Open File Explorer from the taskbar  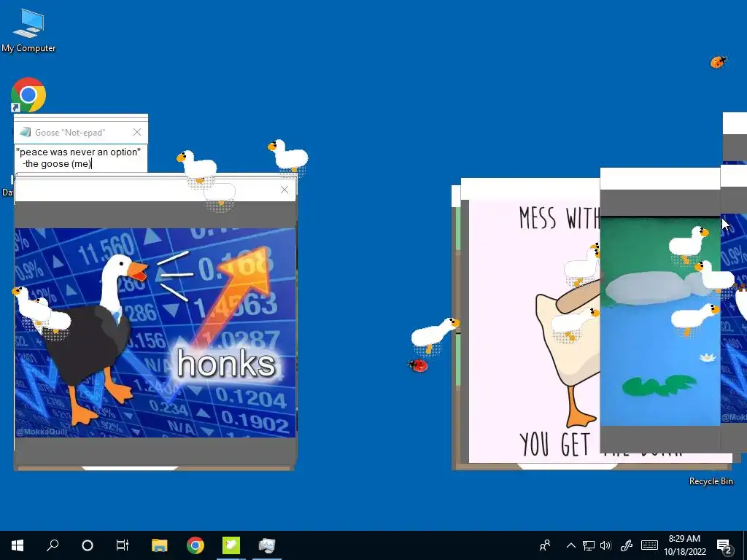[x=160, y=545]
